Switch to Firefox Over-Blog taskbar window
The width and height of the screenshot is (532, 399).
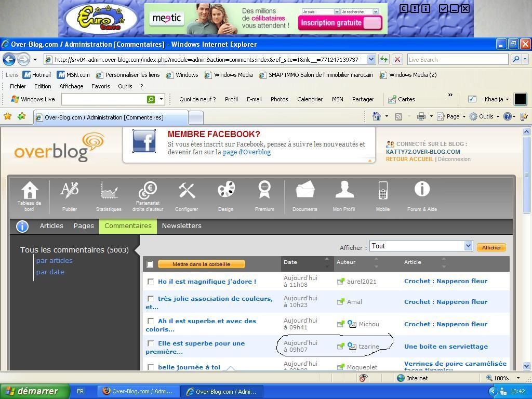pos(138,392)
